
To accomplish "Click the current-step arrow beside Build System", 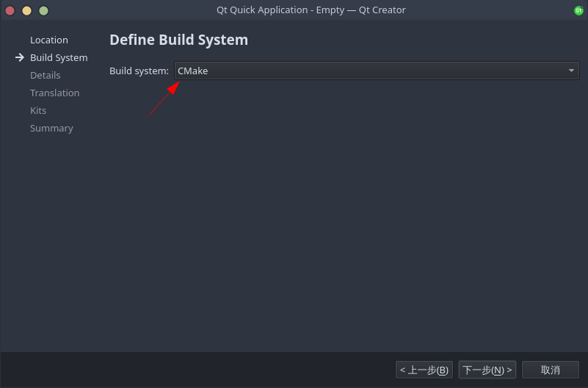I will pyautogui.click(x=20, y=57).
